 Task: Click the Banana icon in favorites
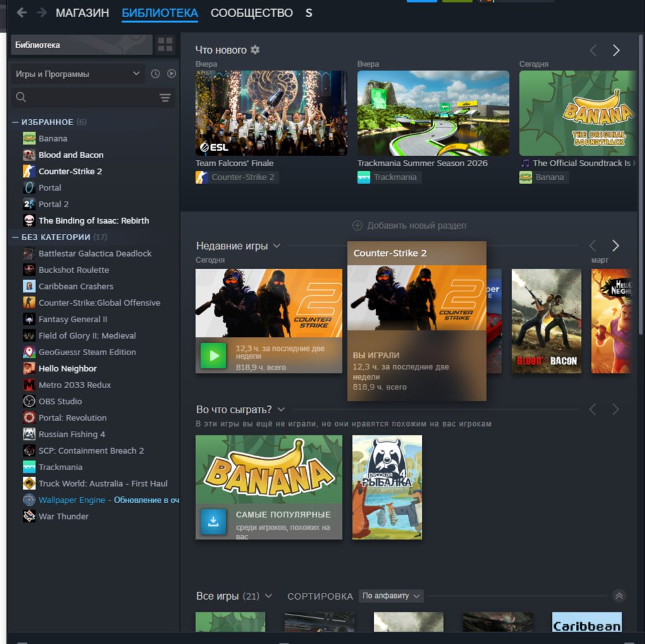click(x=29, y=138)
